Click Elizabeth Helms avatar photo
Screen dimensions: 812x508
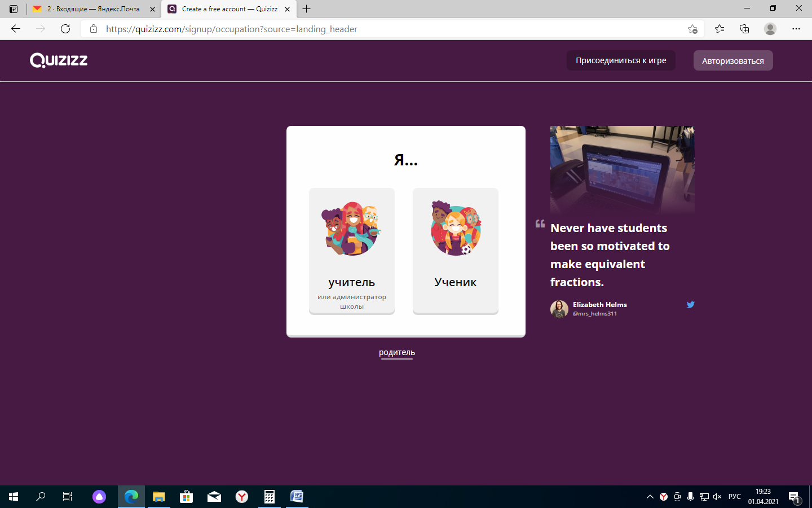(x=559, y=309)
